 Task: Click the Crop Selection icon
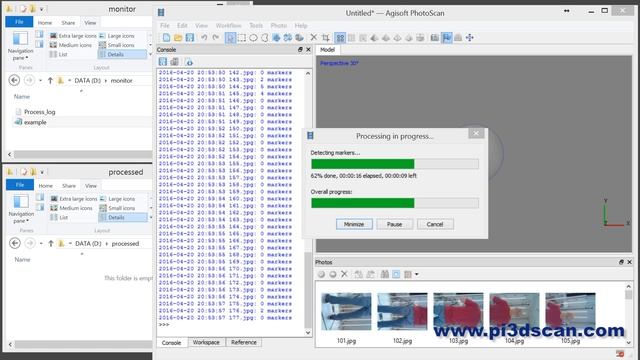pyautogui.click(x=325, y=38)
